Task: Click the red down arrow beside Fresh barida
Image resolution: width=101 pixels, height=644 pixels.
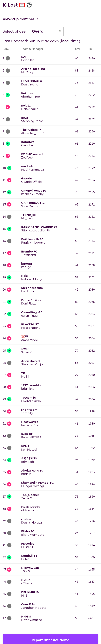Action: (9, 509)
